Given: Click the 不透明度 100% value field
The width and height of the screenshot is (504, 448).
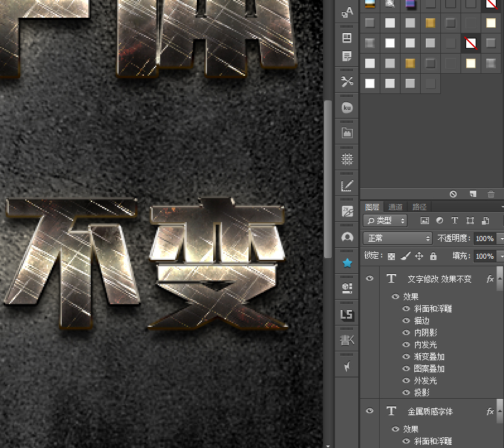Looking at the screenshot, I should (x=484, y=239).
